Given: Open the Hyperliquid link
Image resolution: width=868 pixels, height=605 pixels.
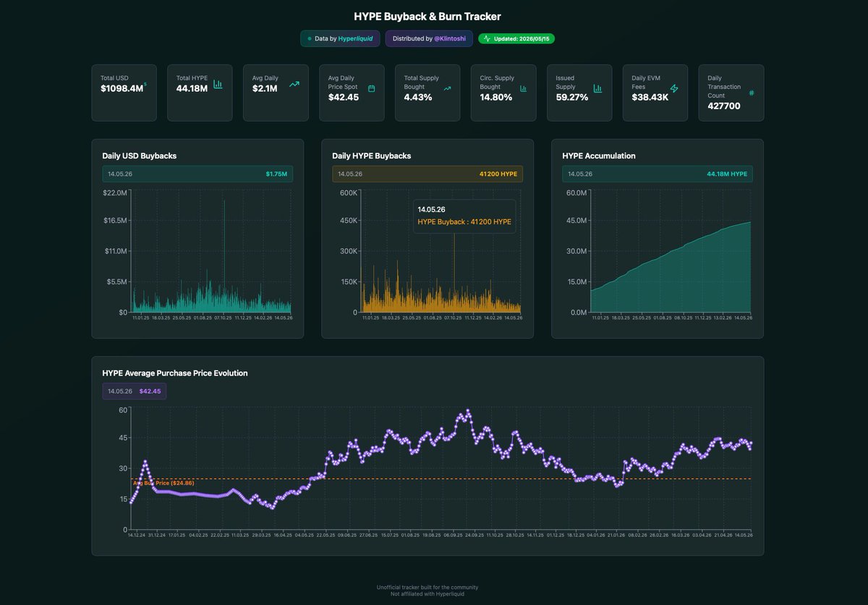Looking at the screenshot, I should pos(355,38).
